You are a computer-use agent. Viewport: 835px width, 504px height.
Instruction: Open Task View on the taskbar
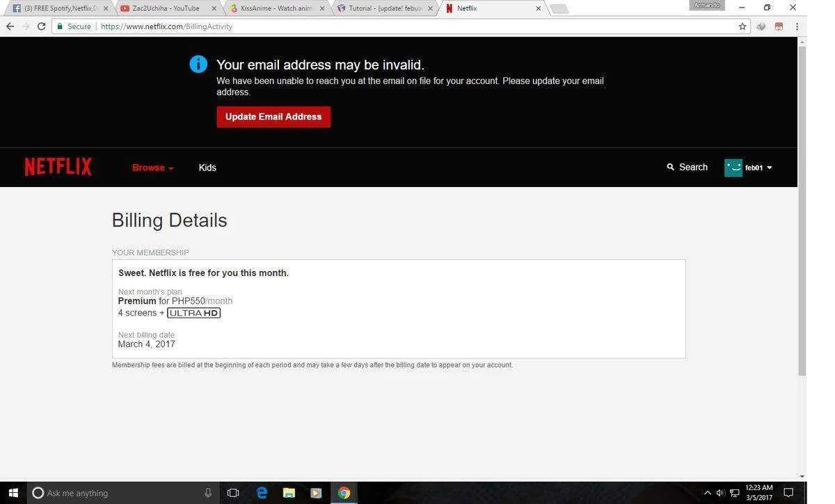233,493
